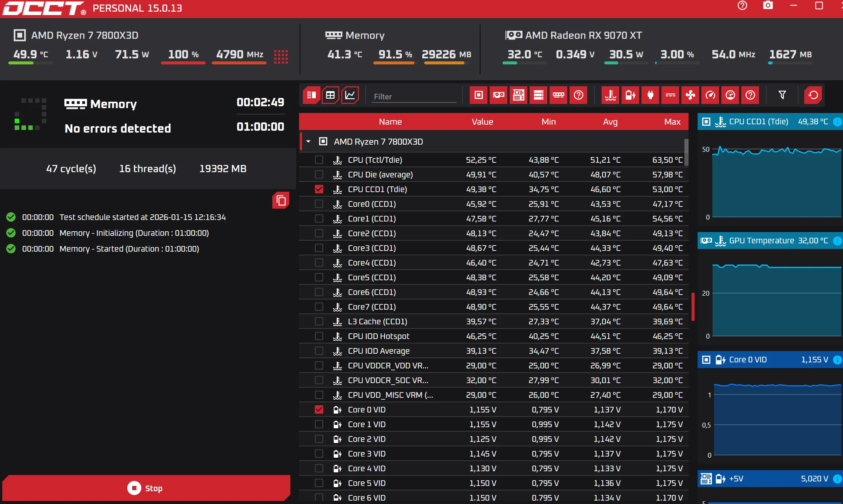Toggle the motherboard hardware filter icon

click(519, 95)
